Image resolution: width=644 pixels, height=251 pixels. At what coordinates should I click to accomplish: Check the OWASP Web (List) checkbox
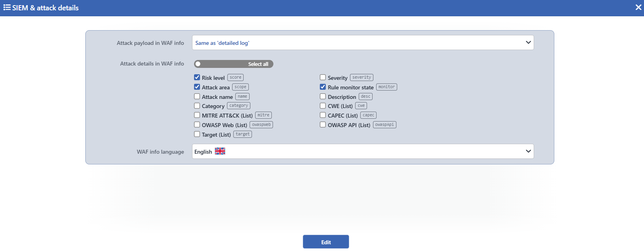(x=197, y=125)
